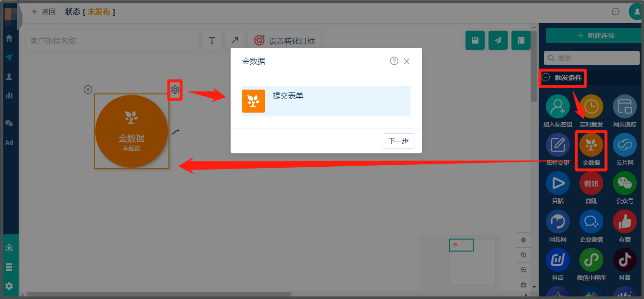Screen dimensions: 644x299
Task: Select the 金数据 trigger icon in sidebar
Action: tap(591, 145)
